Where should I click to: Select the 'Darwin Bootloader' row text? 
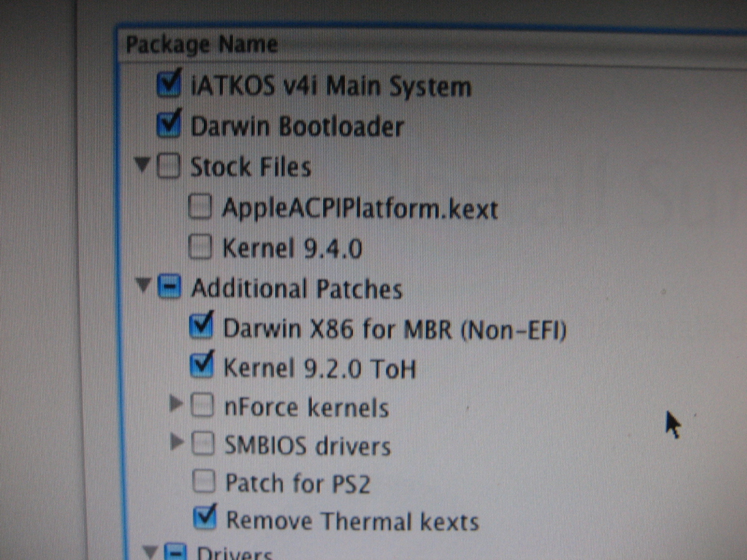click(x=297, y=127)
